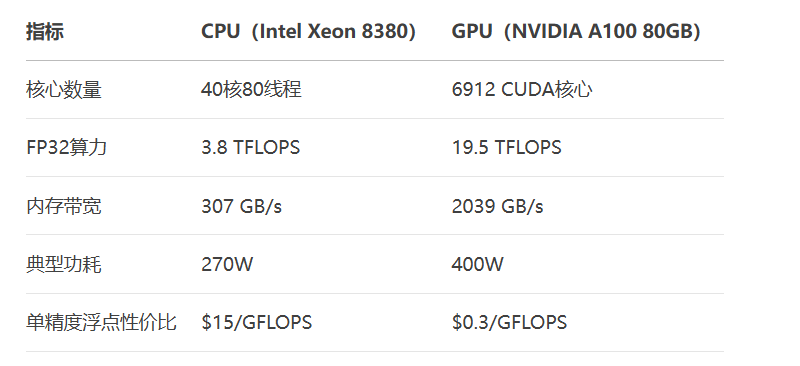Click the 核心数量 row label

(64, 90)
